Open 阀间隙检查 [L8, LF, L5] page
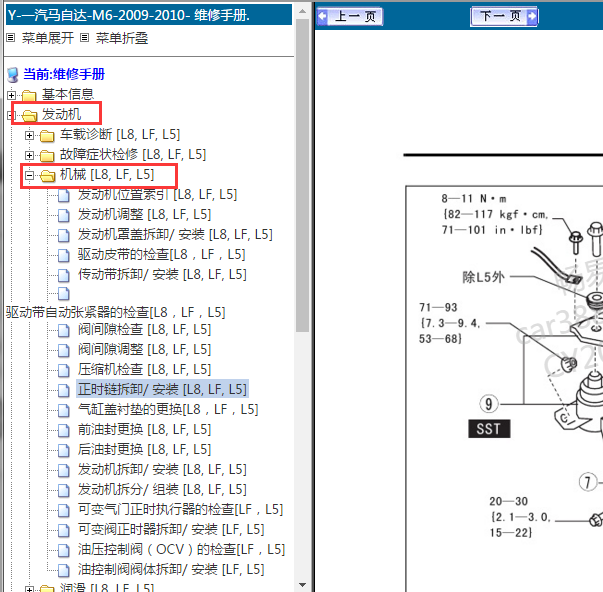Viewport: 603px width, 592px height. [x=145, y=329]
